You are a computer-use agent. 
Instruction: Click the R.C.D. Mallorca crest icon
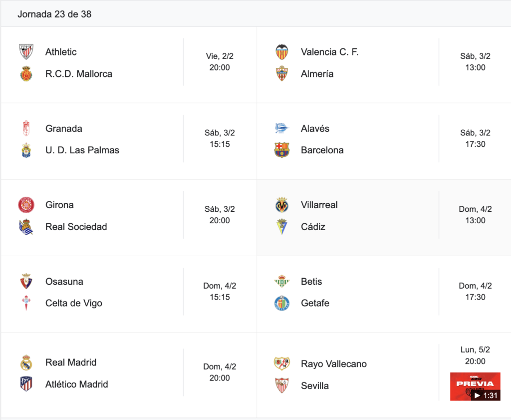[26, 74]
